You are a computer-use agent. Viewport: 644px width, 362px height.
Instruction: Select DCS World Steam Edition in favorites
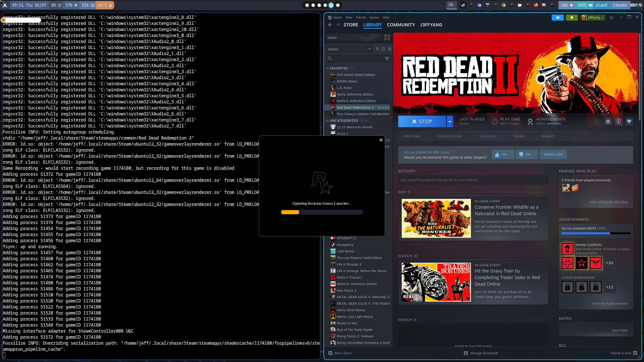(356, 75)
